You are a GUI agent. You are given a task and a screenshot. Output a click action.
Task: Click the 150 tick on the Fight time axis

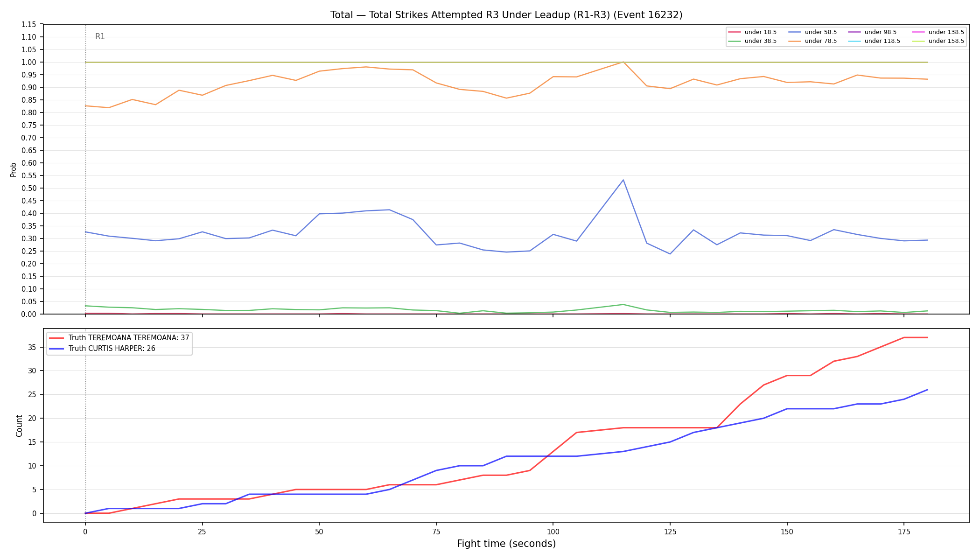(787, 532)
